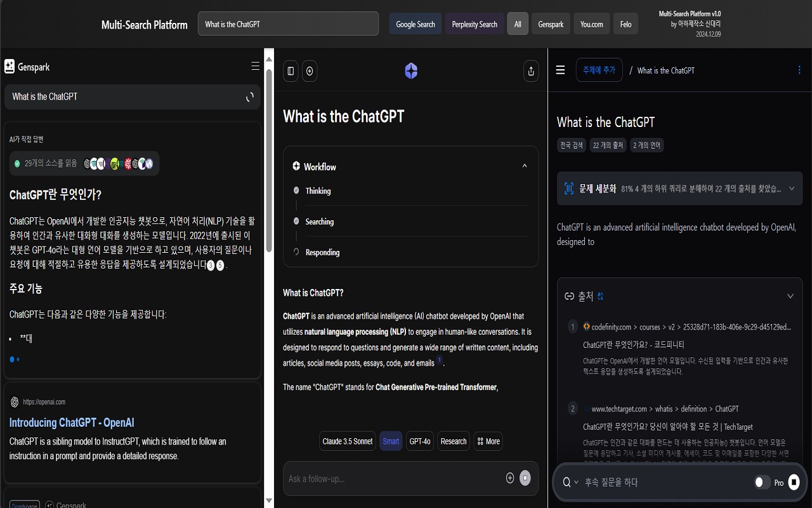The width and height of the screenshot is (812, 508).
Task: Click the Thinking workflow step
Action: point(318,190)
